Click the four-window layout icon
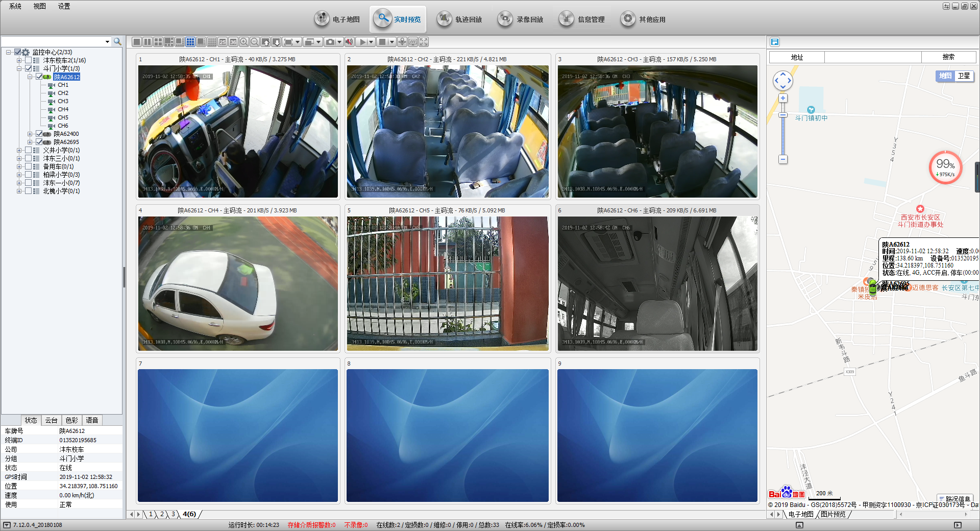Viewport: 980px width, 531px height. click(158, 42)
